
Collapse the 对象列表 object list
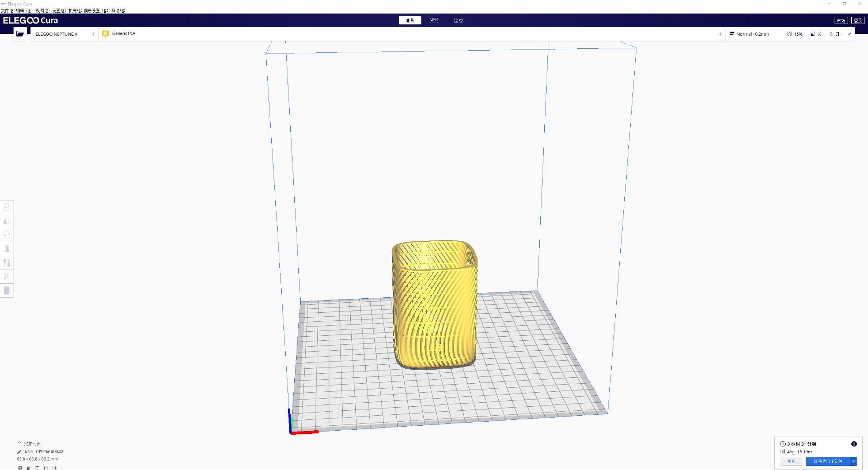19,443
